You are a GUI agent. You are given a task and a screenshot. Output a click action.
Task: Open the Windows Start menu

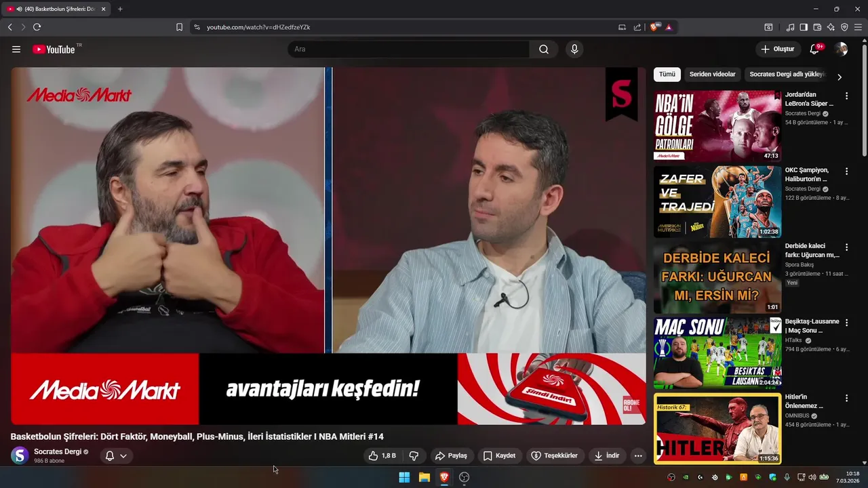coord(404,477)
